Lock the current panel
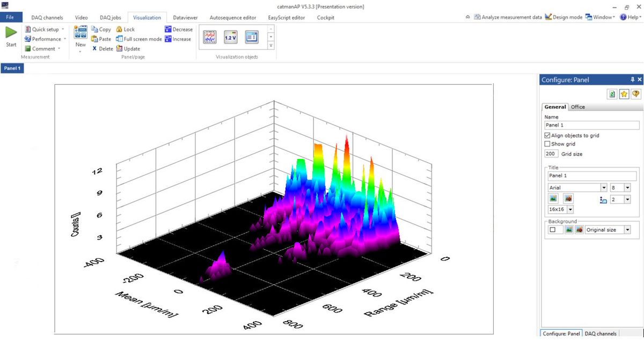This screenshot has height=341, width=644. [x=126, y=30]
